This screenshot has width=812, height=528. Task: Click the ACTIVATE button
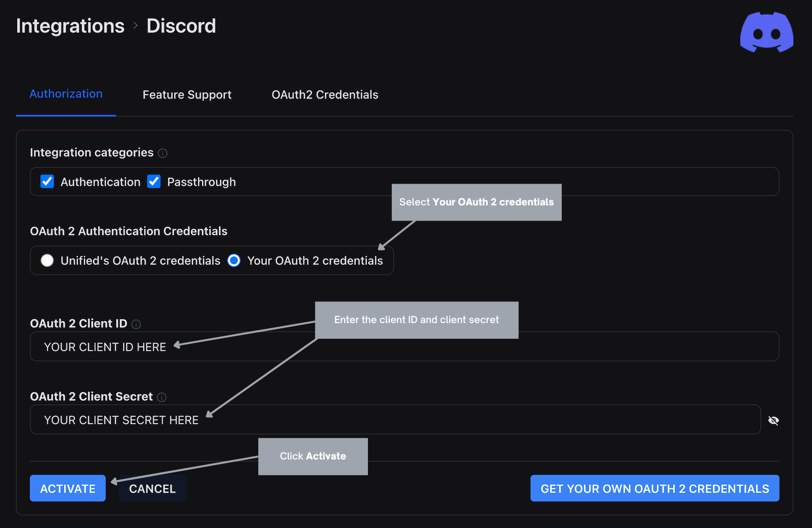[x=67, y=488]
